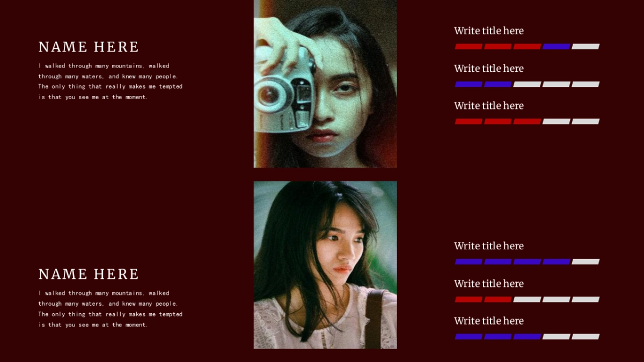Select the photo of woman in white blouse

pyautogui.click(x=325, y=265)
